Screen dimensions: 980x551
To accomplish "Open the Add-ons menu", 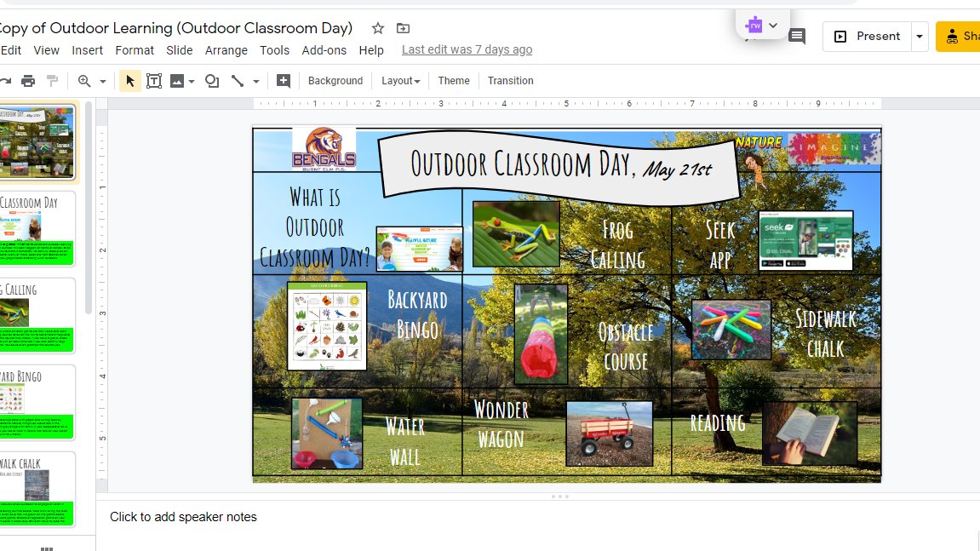I will tap(324, 50).
